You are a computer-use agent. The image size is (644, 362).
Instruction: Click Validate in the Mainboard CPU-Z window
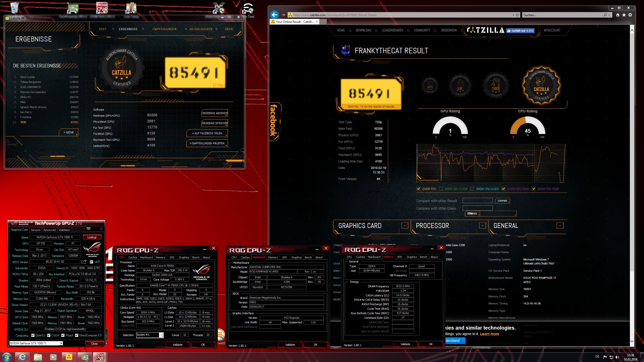tap(290, 345)
